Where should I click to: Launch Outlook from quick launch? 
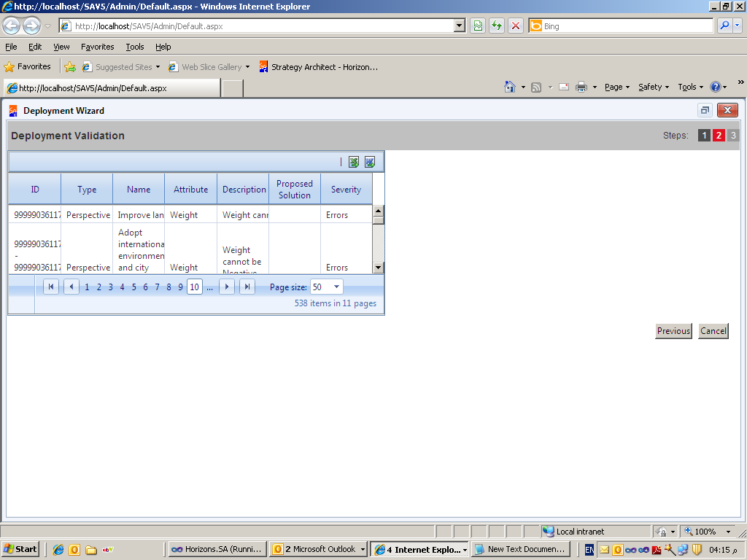(x=74, y=550)
